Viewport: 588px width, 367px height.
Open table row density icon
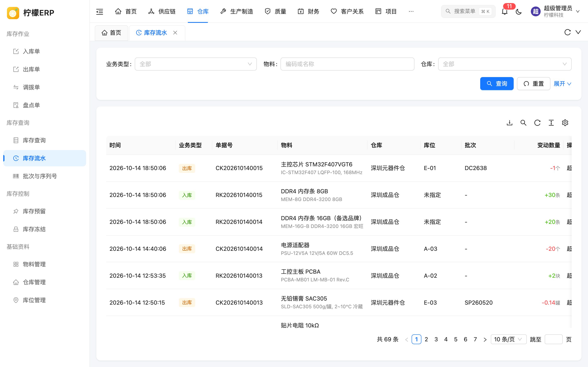551,123
